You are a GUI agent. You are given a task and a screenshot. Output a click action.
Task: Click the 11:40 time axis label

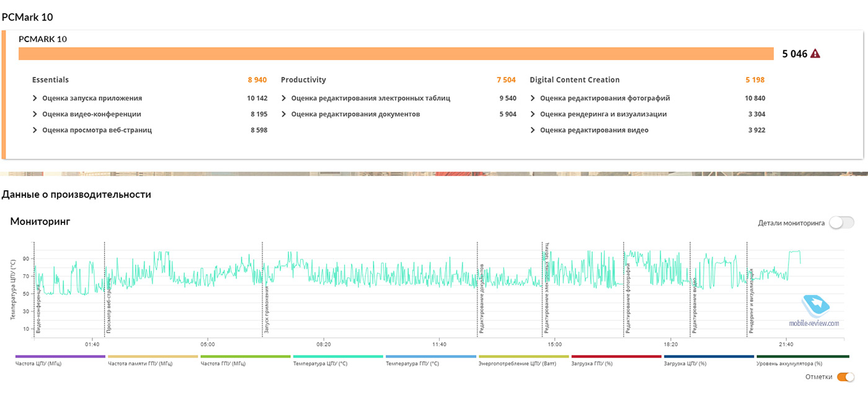(x=439, y=344)
